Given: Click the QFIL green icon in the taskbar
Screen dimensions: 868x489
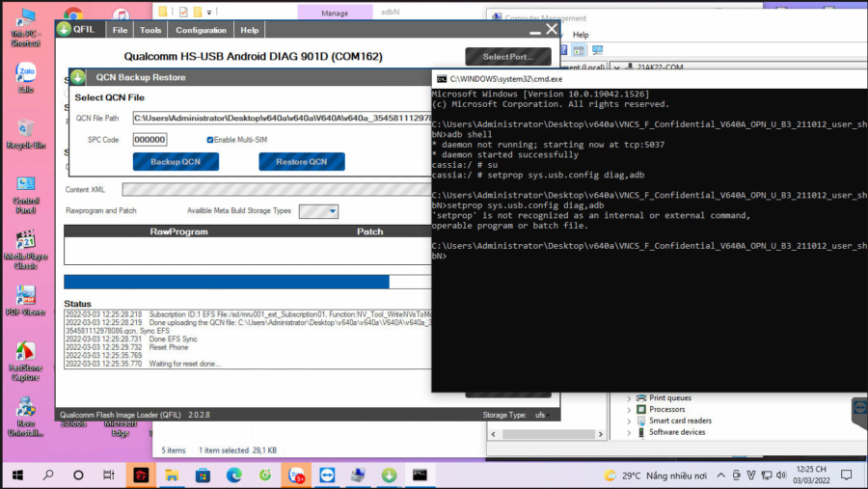Looking at the screenshot, I should pyautogui.click(x=389, y=475).
